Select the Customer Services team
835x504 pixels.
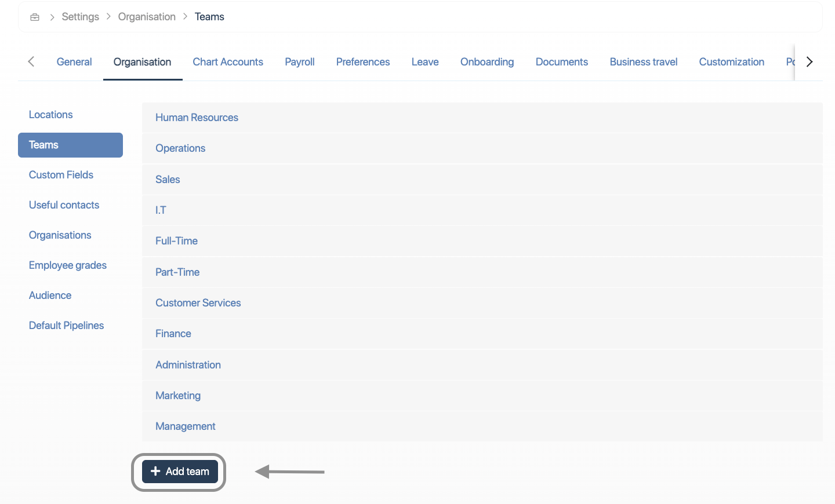pyautogui.click(x=198, y=303)
